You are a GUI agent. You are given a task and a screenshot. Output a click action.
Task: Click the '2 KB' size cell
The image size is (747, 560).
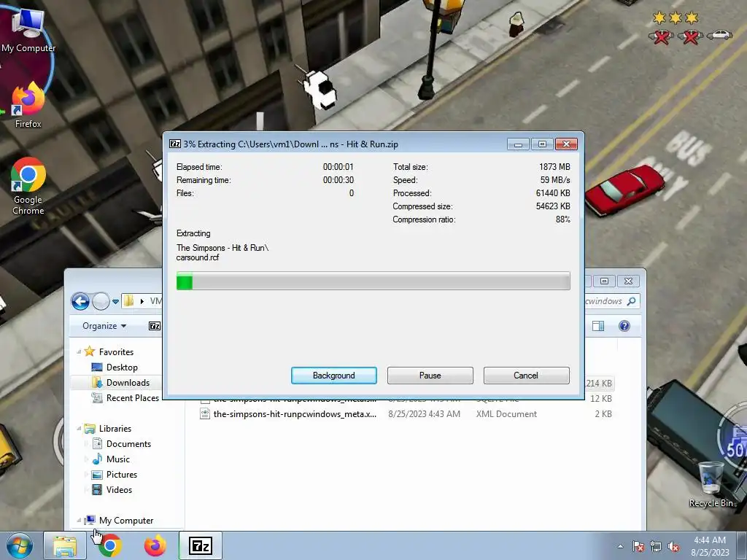point(603,414)
